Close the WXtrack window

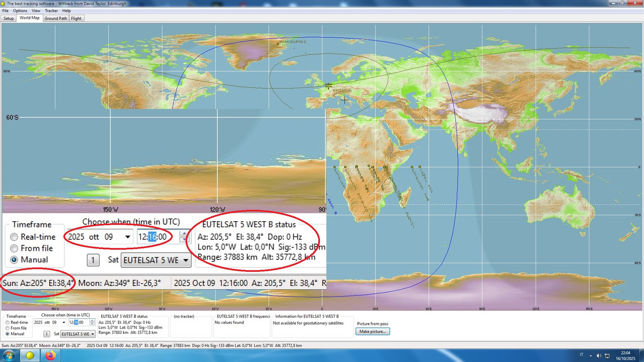(x=635, y=3)
